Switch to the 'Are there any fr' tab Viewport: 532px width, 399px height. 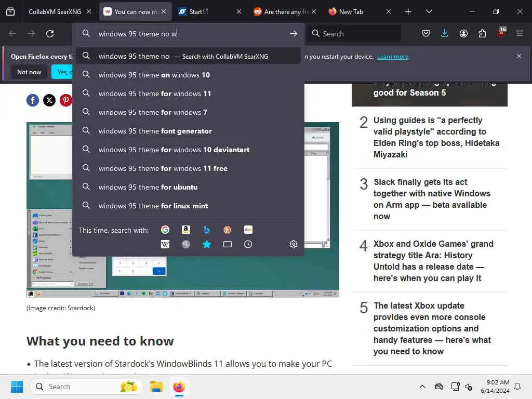[286, 11]
